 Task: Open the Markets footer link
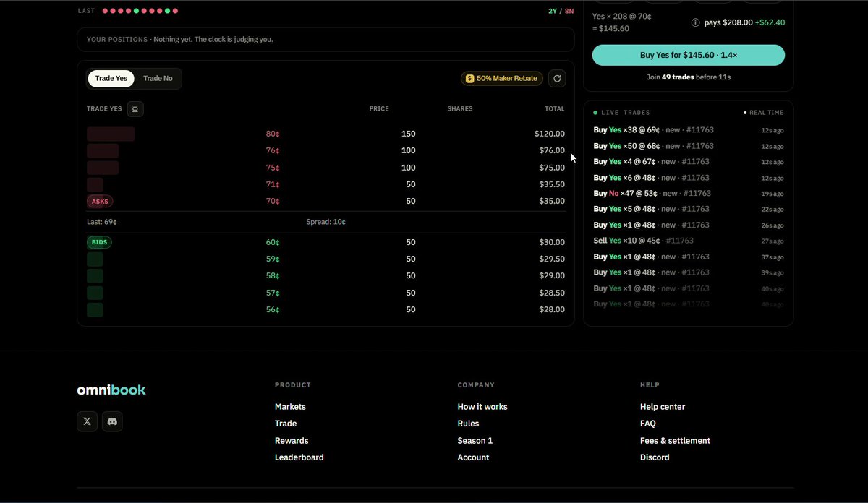coord(290,407)
